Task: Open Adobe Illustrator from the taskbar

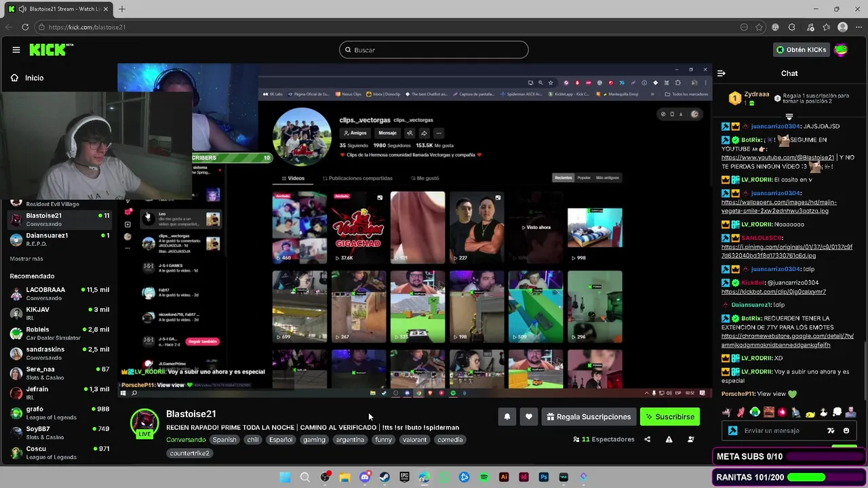Action: click(x=504, y=477)
